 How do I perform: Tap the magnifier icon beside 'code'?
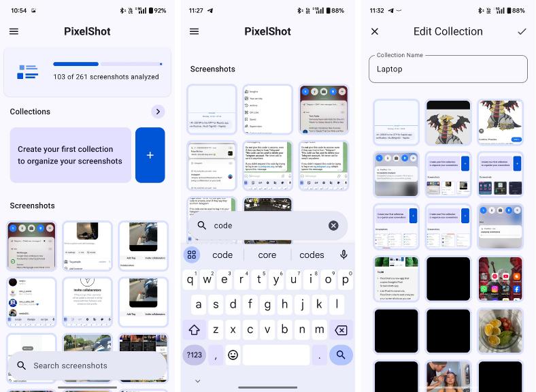tap(202, 225)
